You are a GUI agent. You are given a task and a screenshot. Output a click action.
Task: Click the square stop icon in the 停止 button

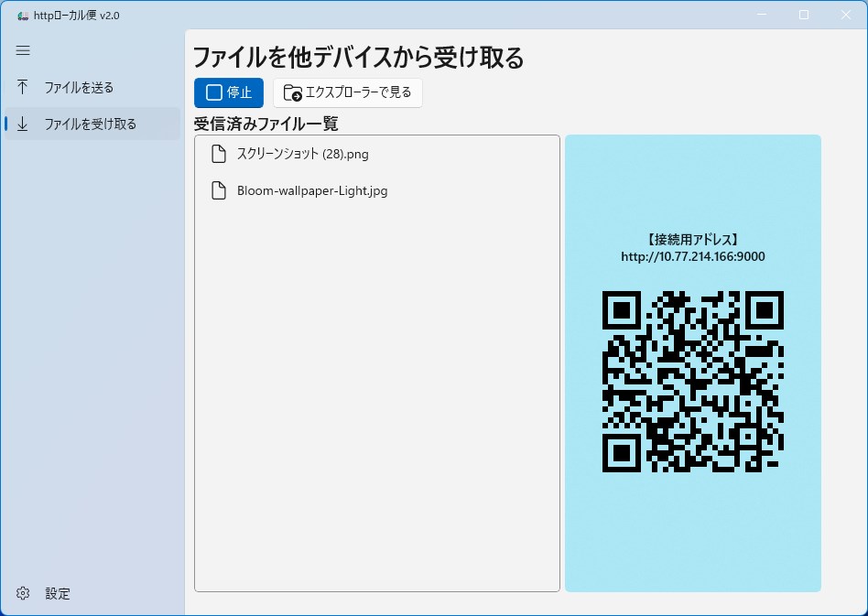coord(213,92)
